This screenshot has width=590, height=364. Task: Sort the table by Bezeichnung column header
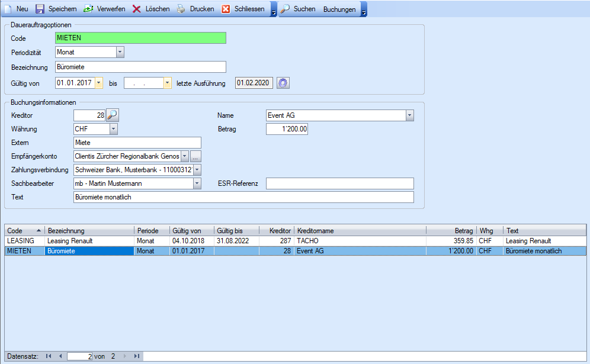pyautogui.click(x=89, y=230)
